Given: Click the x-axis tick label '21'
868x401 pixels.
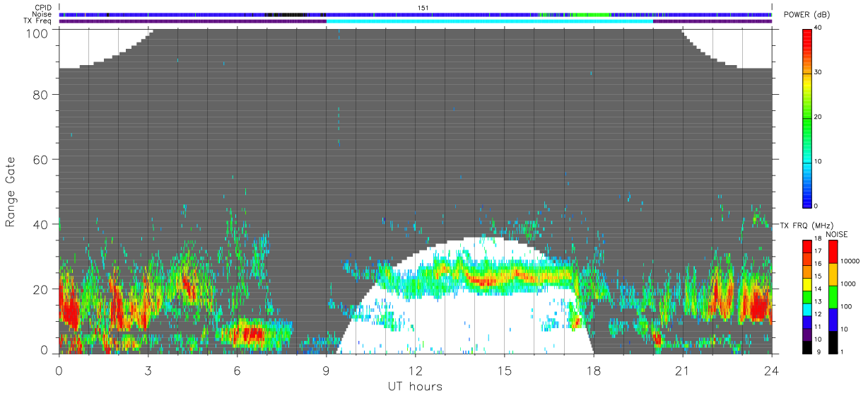Looking at the screenshot, I should (x=683, y=371).
